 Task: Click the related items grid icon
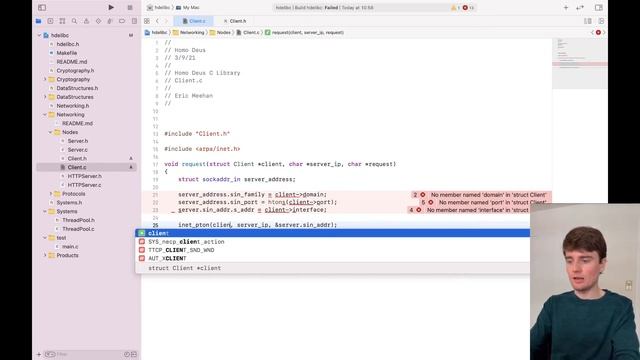point(147,21)
